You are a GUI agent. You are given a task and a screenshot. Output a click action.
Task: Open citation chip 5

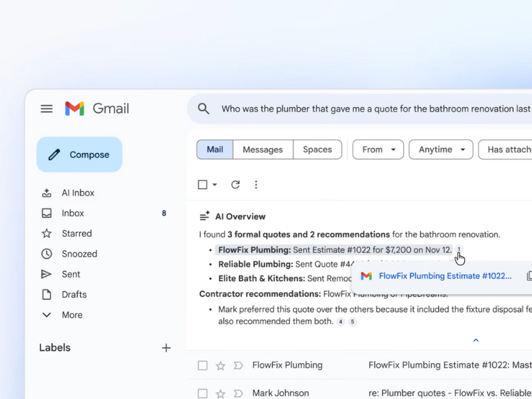tap(352, 322)
